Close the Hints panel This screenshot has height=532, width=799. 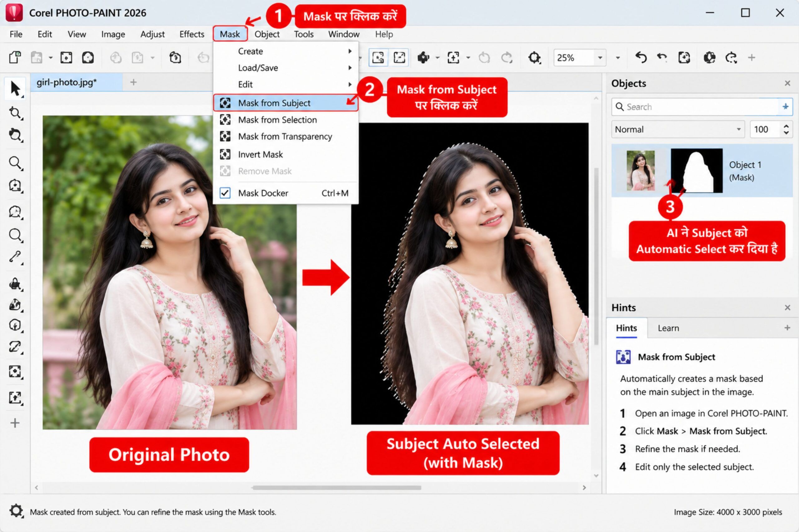coord(787,307)
